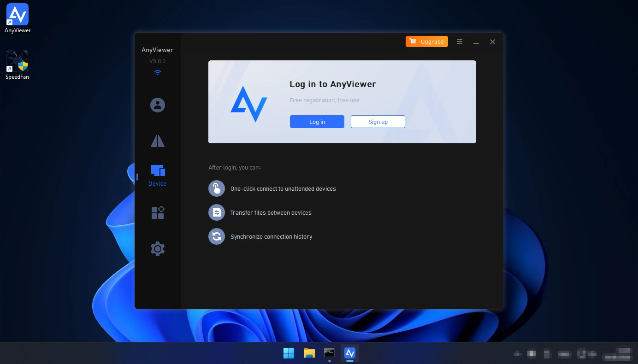Screen dimensions: 638x364
Task: Open the terminal from the taskbar
Action: click(x=329, y=353)
